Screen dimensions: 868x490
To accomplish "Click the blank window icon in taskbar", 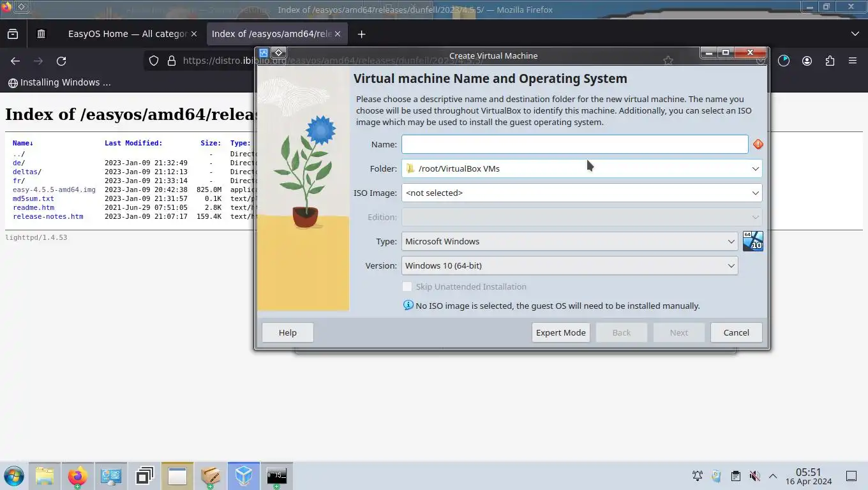I will (x=177, y=476).
